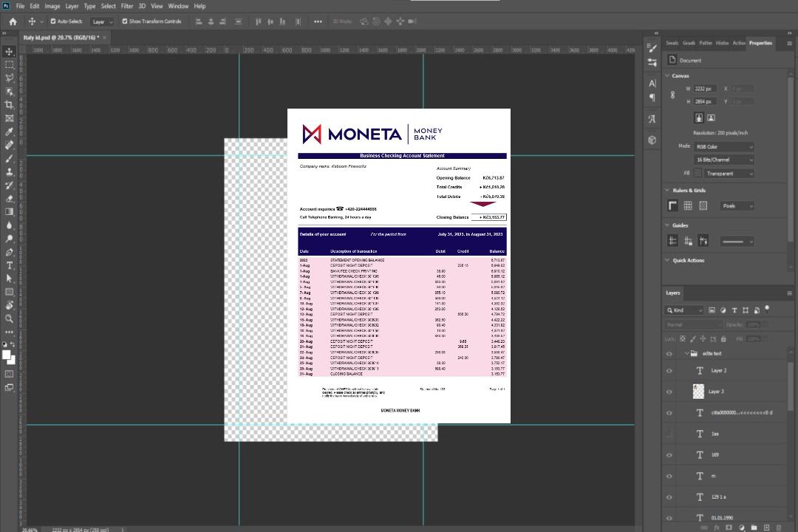The height and width of the screenshot is (532, 798).
Task: Open the Filter menu
Action: coord(127,6)
